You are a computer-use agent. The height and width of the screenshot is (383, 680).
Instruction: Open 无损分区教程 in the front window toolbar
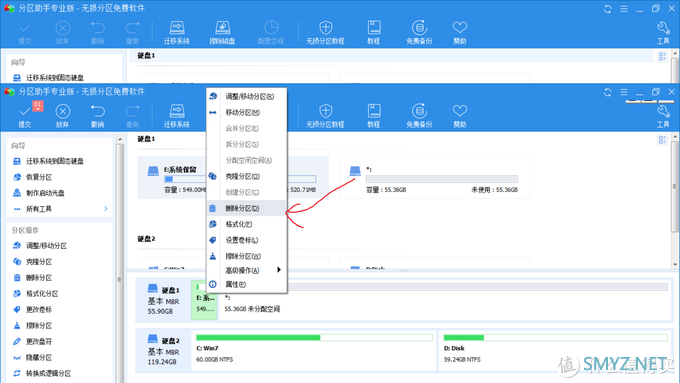pyautogui.click(x=325, y=116)
